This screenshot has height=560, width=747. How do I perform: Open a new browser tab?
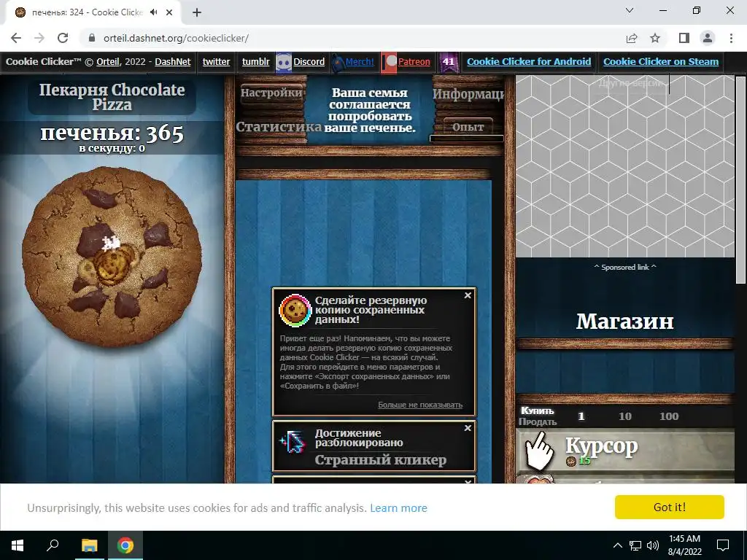coord(197,13)
